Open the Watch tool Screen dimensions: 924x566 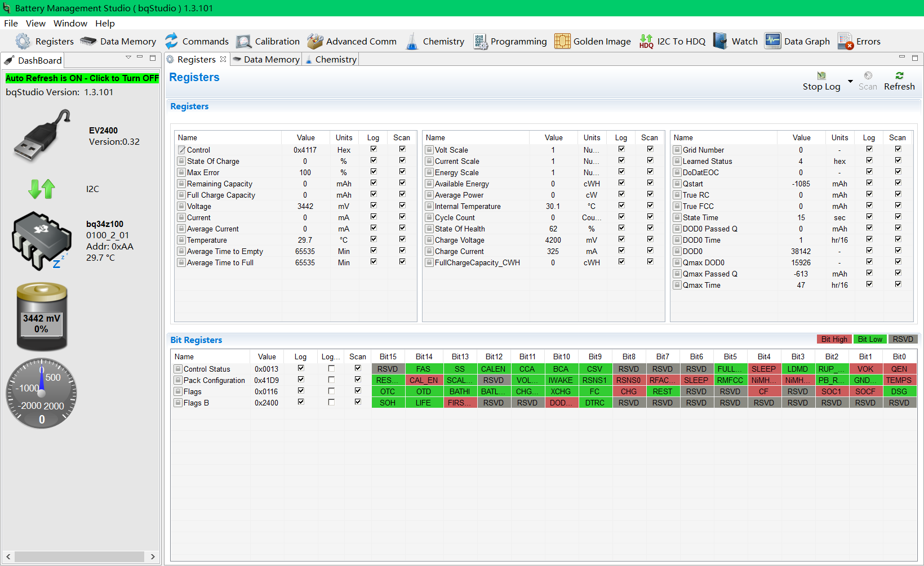735,41
